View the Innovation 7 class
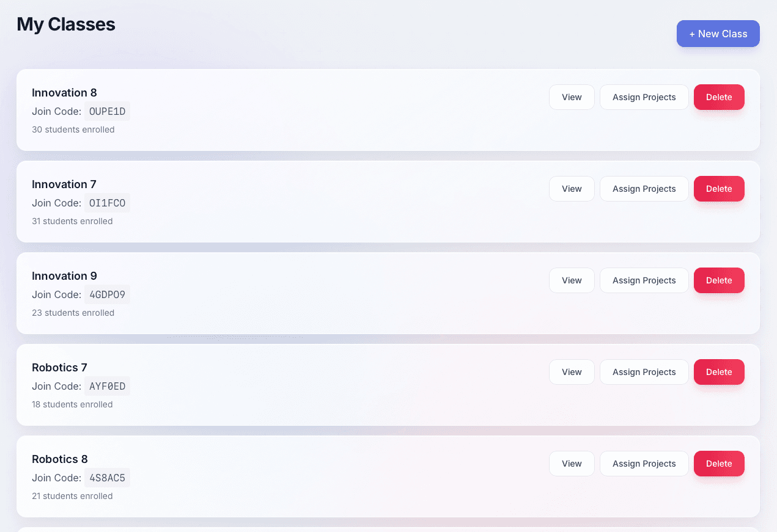The height and width of the screenshot is (532, 777). tap(571, 188)
